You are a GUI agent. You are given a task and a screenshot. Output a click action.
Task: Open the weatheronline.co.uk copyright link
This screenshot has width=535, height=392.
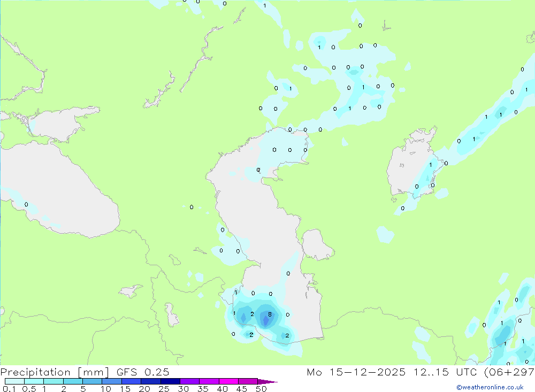pyautogui.click(x=490, y=387)
